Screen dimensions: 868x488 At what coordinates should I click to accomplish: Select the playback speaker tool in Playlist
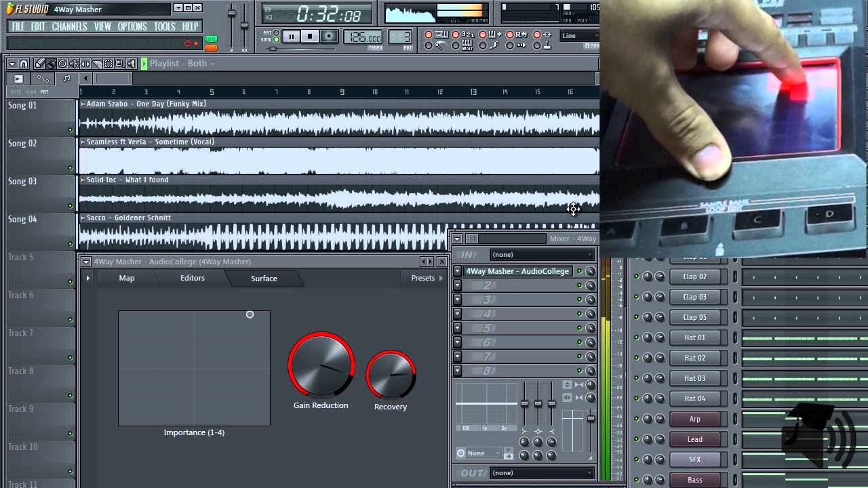132,64
